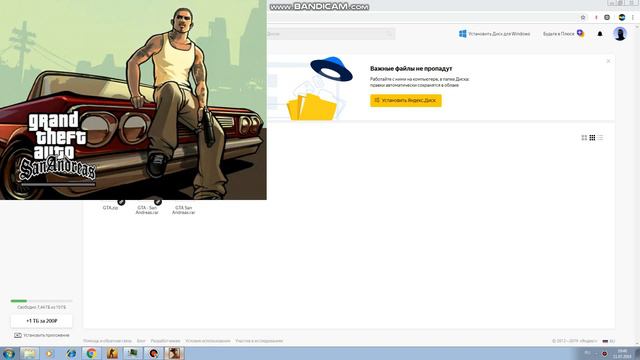640x360 pixels.
Task: Click the small red extension icon in toolbar
Action: tap(596, 18)
